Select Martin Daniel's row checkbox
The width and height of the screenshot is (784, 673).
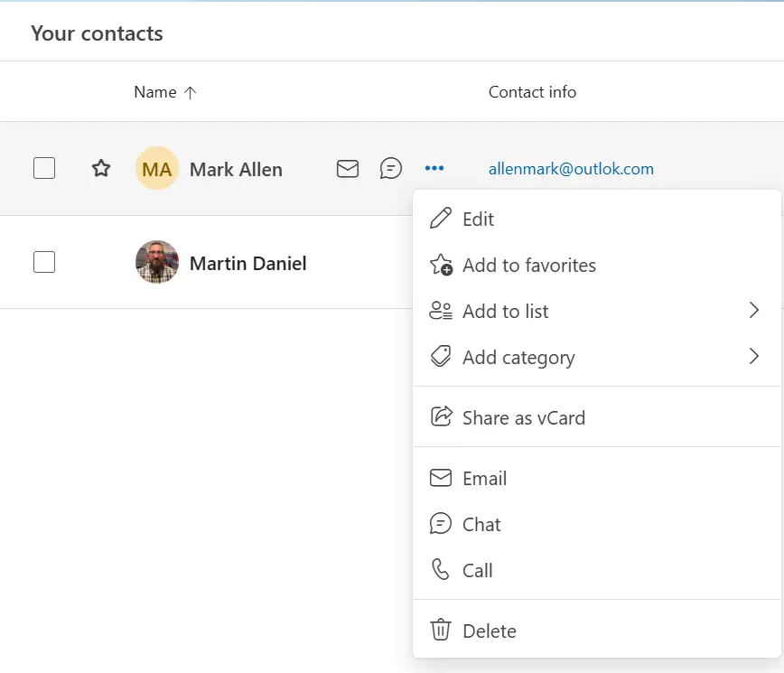[x=44, y=262]
